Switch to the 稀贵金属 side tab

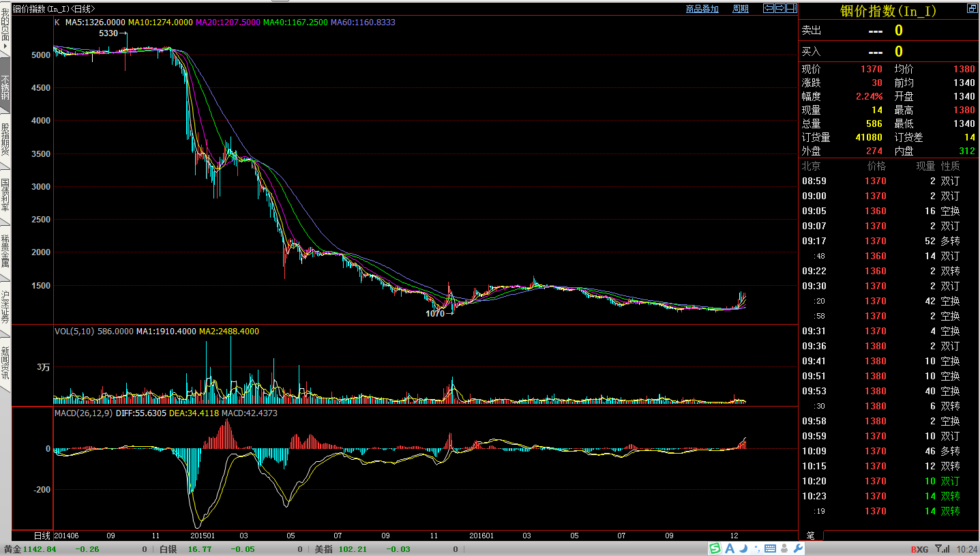coord(5,251)
